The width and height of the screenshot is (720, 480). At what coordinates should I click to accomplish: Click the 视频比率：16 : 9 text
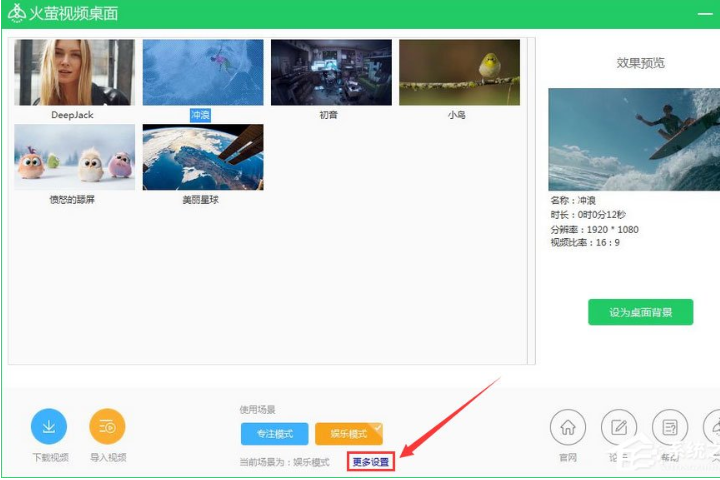(585, 243)
